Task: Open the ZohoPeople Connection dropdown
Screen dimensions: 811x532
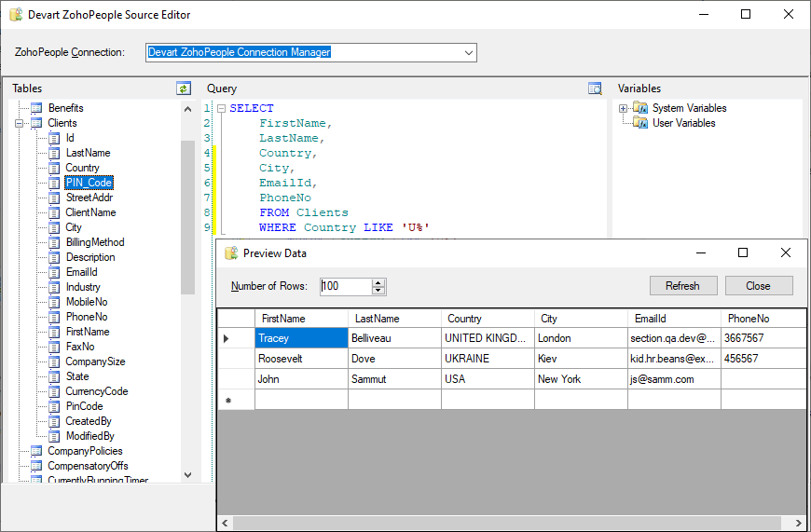Action: pos(468,53)
